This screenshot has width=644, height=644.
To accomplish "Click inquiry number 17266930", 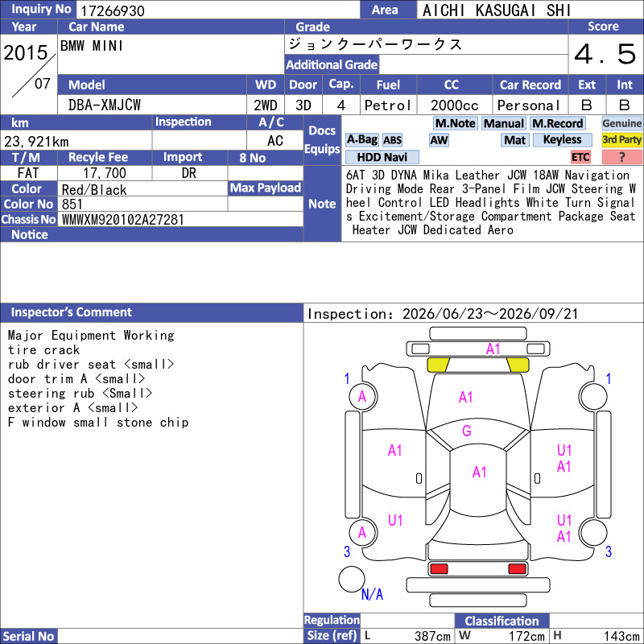I will coord(112,10).
